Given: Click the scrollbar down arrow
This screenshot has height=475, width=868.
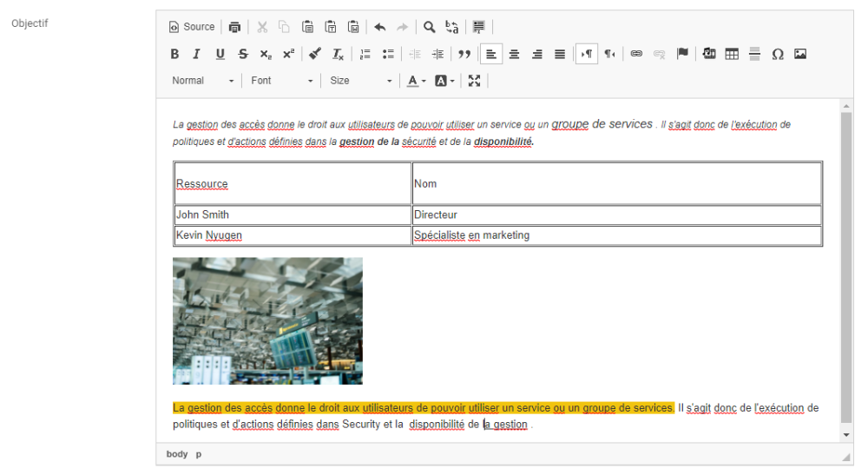Looking at the screenshot, I should 846,435.
